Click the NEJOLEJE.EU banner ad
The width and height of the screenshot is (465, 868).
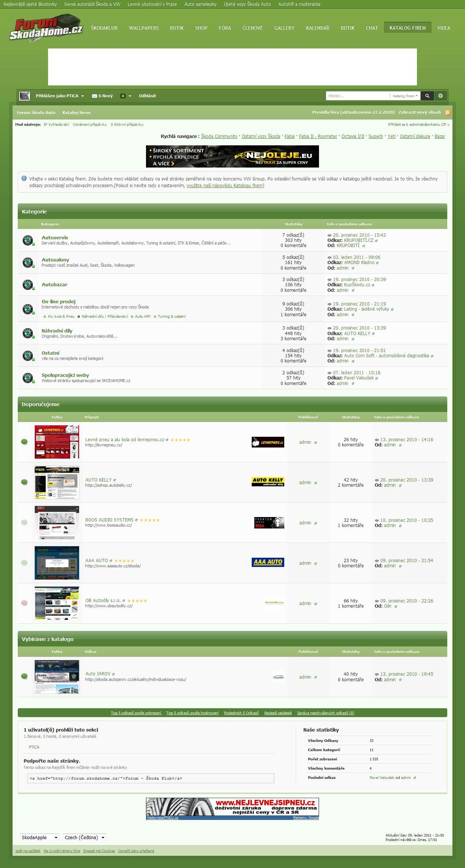coord(232,156)
